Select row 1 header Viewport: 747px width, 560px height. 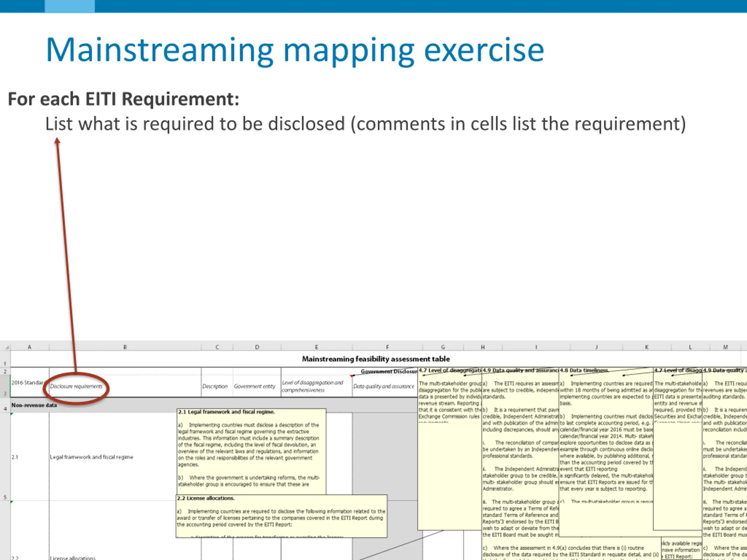(6, 359)
